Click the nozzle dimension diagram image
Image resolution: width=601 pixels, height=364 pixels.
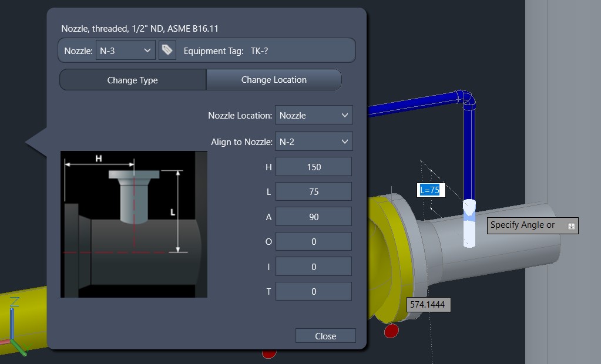[134, 224]
